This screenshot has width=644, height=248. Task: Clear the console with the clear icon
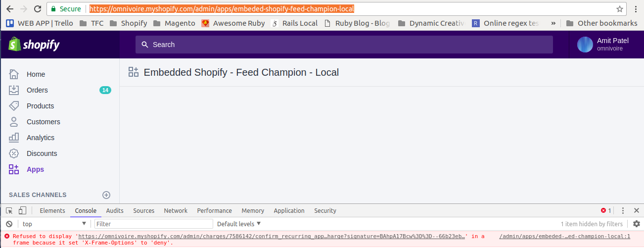[x=9, y=224]
